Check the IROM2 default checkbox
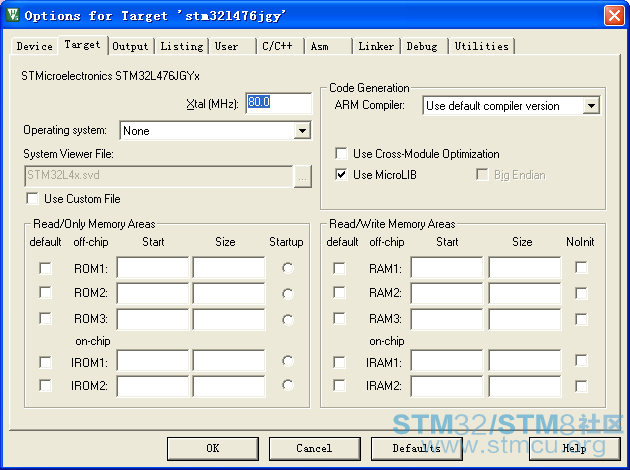This screenshot has width=630, height=470. [x=45, y=385]
